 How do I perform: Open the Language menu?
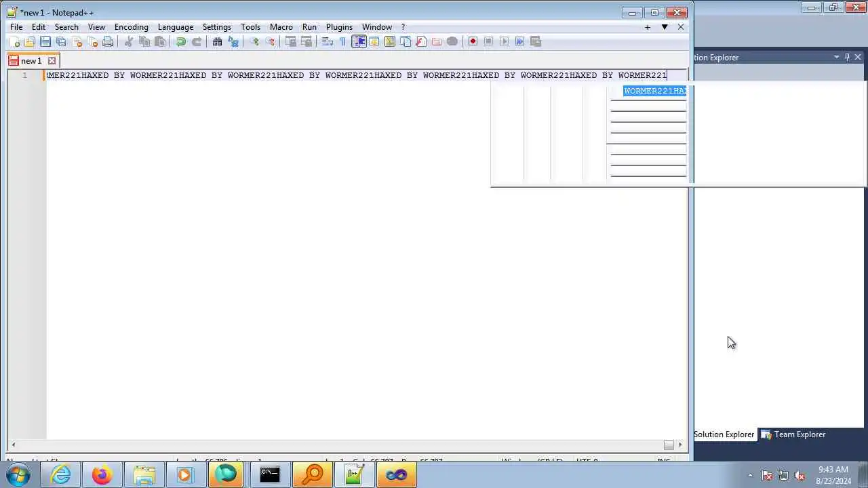[176, 27]
